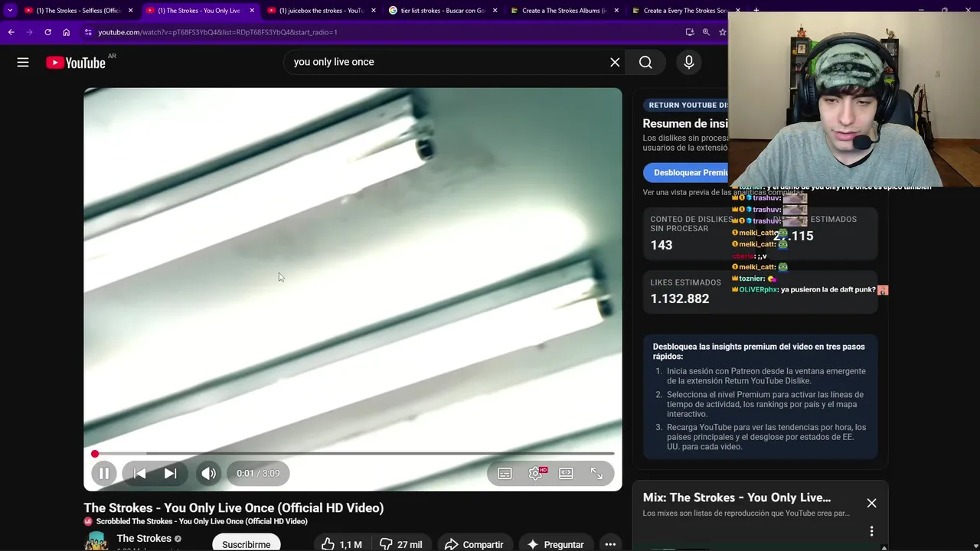Open the player settings gear
The image size is (980, 551).
coord(535,474)
